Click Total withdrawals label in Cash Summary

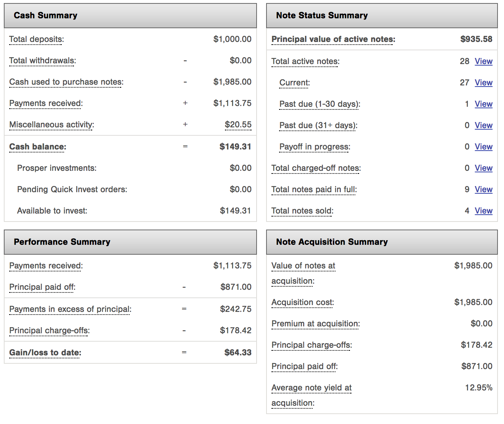pyautogui.click(x=43, y=61)
